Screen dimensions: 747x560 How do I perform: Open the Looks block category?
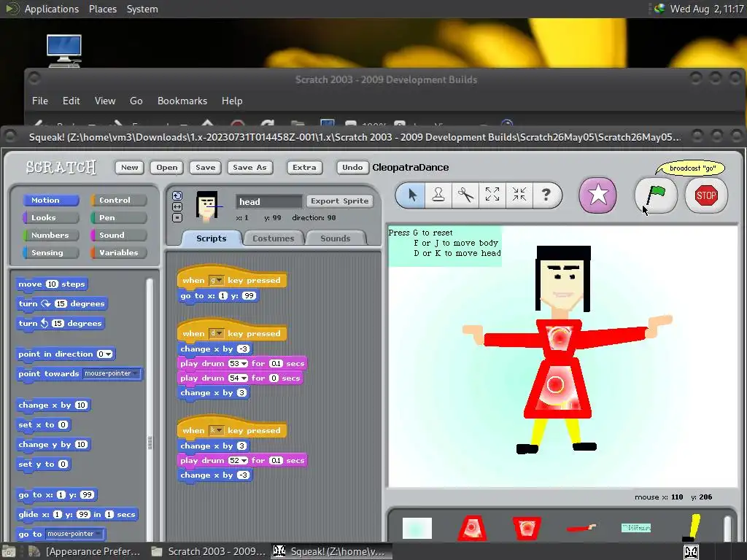click(x=51, y=217)
